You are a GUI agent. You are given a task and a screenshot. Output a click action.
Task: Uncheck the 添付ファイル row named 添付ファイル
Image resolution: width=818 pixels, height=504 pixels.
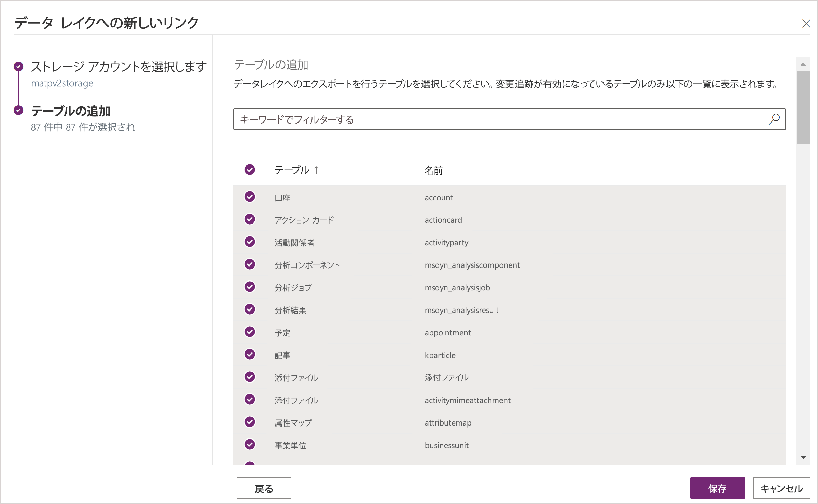coord(250,377)
